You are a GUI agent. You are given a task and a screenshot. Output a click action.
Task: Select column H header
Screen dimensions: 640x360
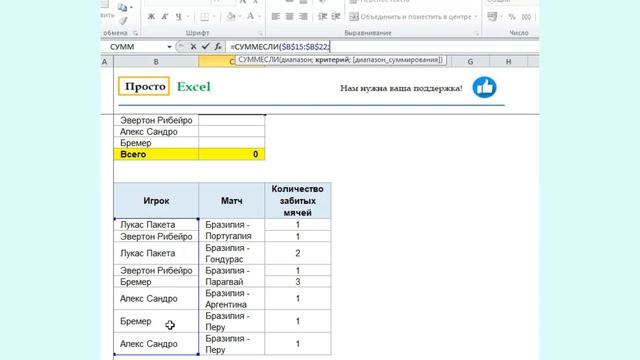[508, 62]
